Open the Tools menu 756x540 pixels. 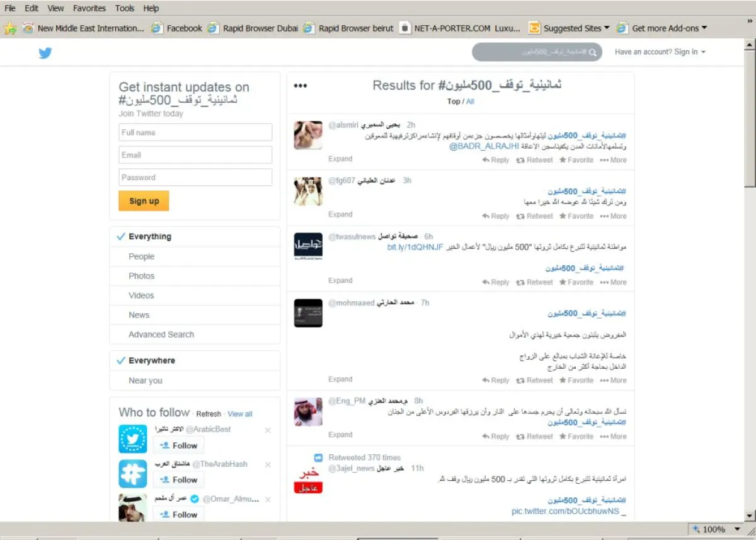tap(125, 8)
